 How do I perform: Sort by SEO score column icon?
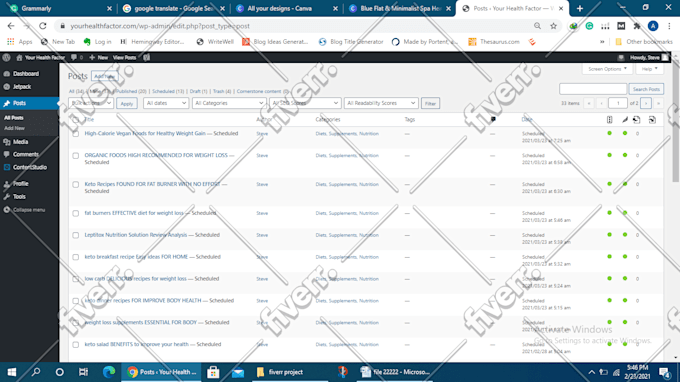click(x=609, y=120)
